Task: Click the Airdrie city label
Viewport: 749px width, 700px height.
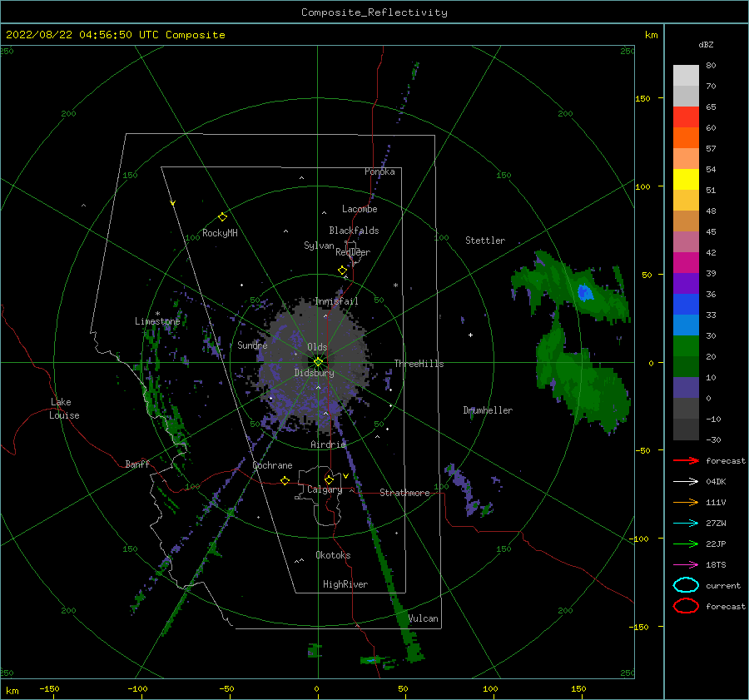Action: coord(328,444)
